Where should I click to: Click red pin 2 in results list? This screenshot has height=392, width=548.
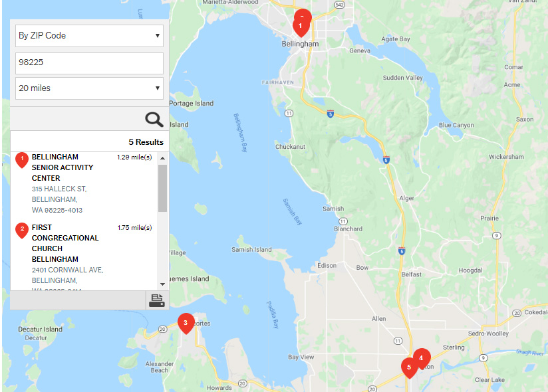[x=22, y=231]
